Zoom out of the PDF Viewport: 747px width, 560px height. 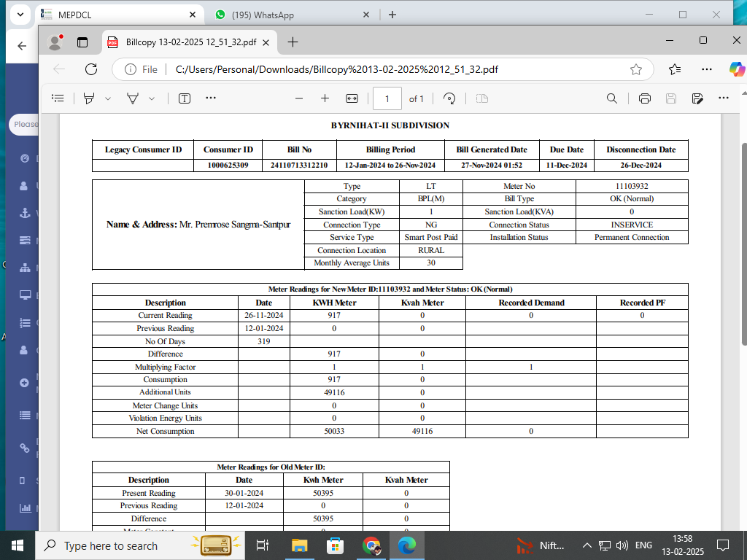point(299,98)
